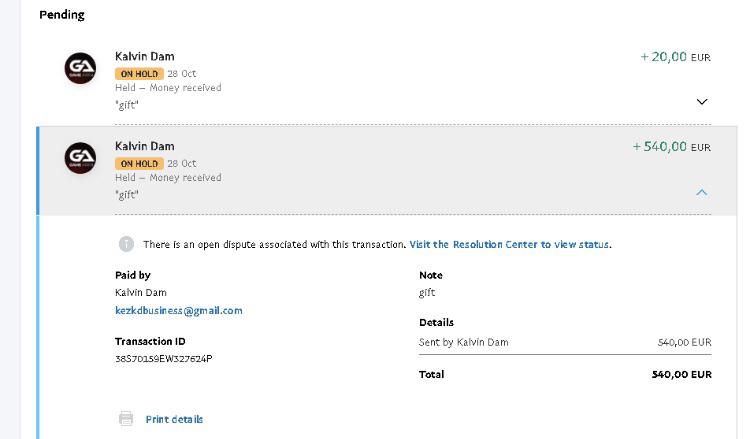The width and height of the screenshot is (750, 439).
Task: Select the Kalvin Dam name in first row
Action: 144,56
